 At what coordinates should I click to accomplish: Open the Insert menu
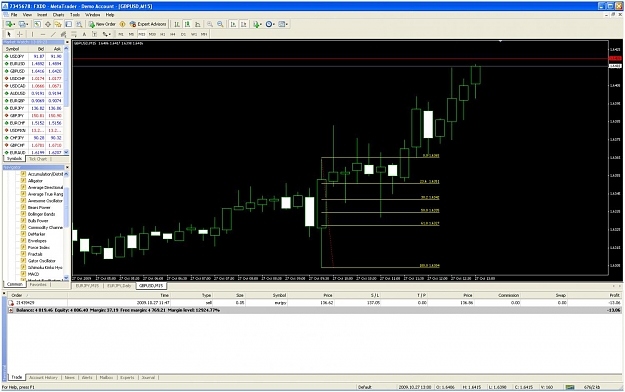pyautogui.click(x=42, y=15)
